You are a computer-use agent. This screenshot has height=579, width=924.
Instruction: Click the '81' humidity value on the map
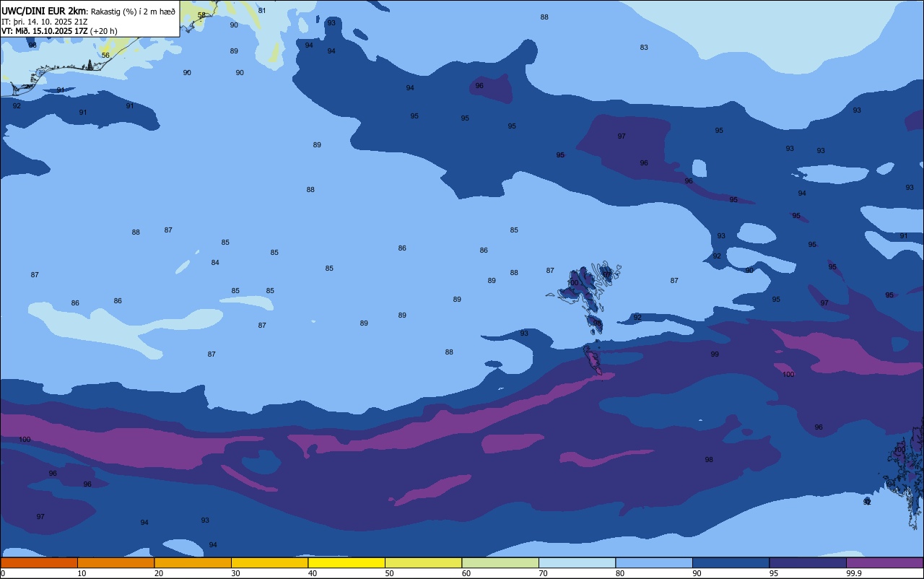pyautogui.click(x=262, y=11)
